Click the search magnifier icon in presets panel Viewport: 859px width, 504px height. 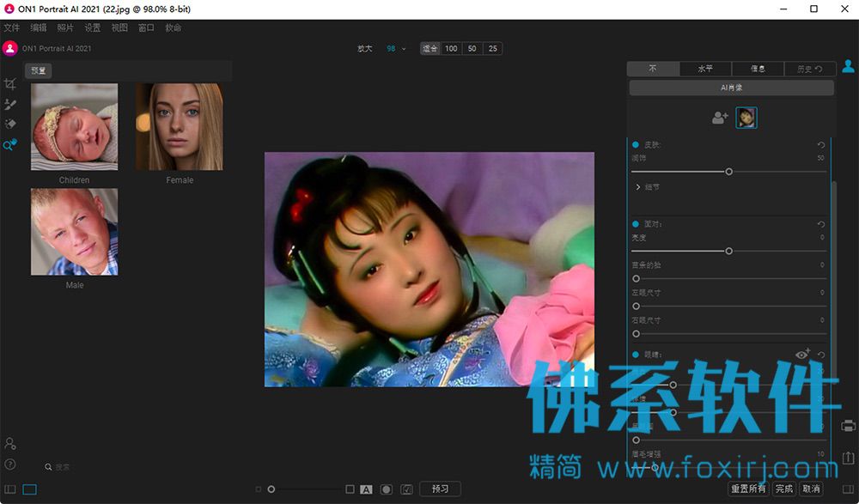[48, 467]
